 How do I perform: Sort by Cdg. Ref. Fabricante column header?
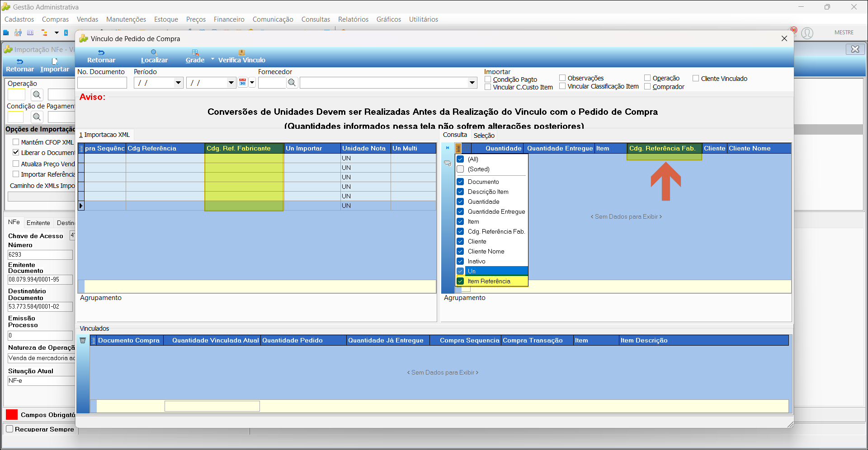(244, 148)
